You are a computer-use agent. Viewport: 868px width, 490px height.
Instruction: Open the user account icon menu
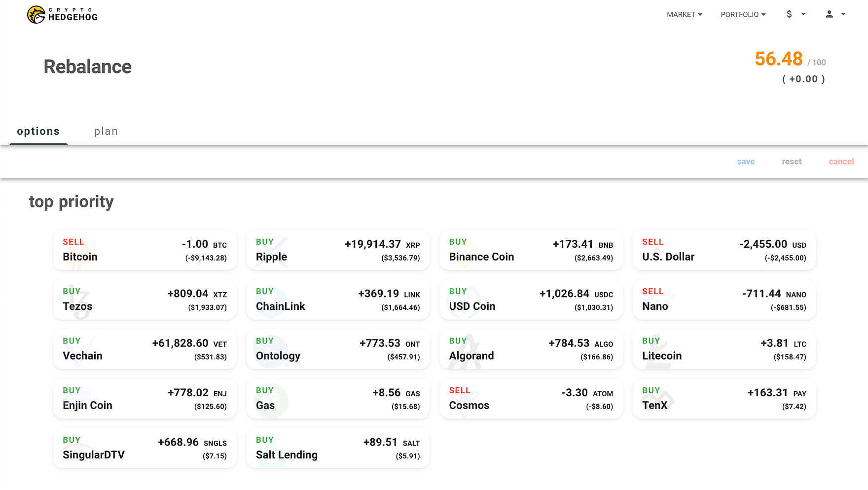click(x=829, y=14)
